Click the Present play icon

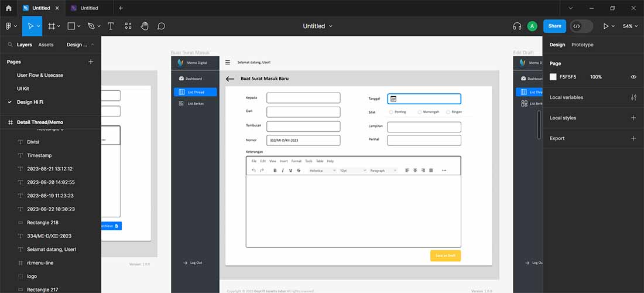pos(605,26)
